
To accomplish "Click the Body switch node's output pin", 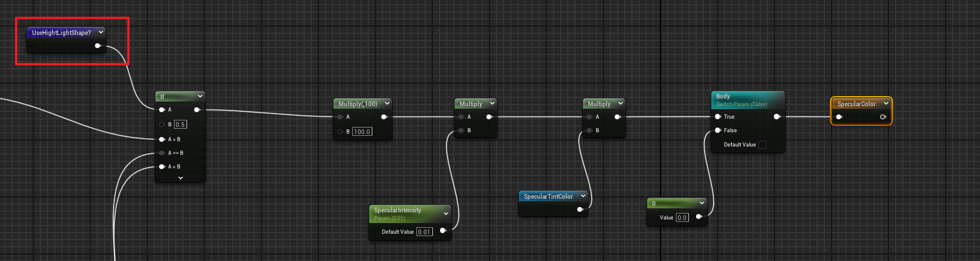I will coord(777,117).
